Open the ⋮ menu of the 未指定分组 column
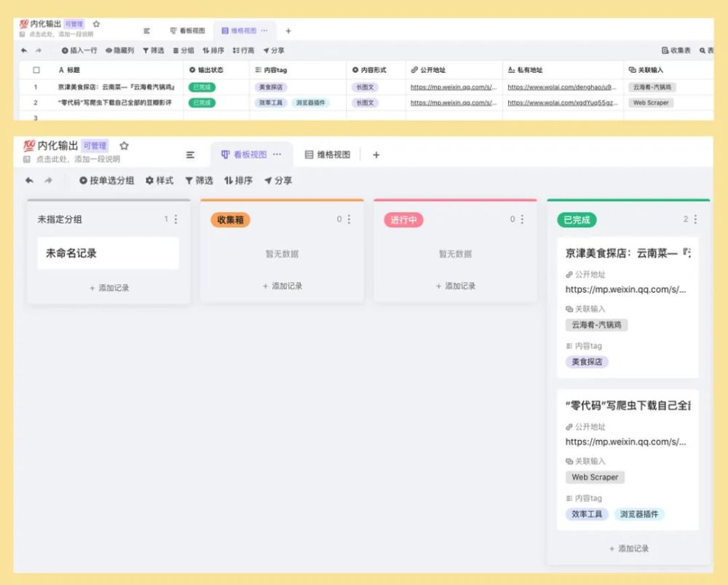The width and height of the screenshot is (728, 585). tap(175, 219)
